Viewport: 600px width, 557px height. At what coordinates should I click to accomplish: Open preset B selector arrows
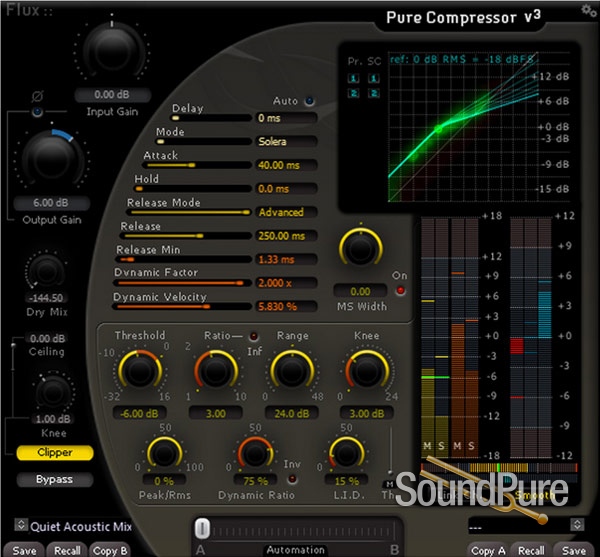577,524
